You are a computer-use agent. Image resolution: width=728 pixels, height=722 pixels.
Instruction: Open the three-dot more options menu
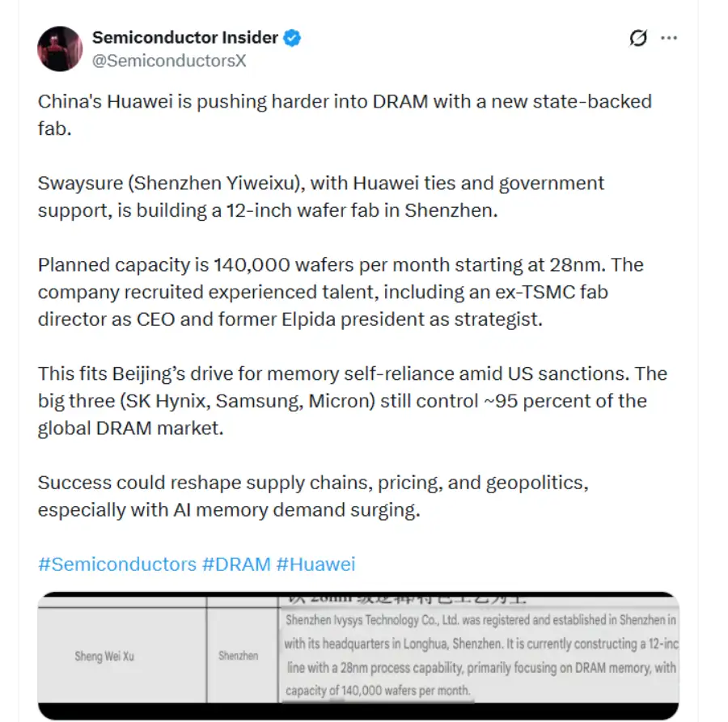[669, 38]
